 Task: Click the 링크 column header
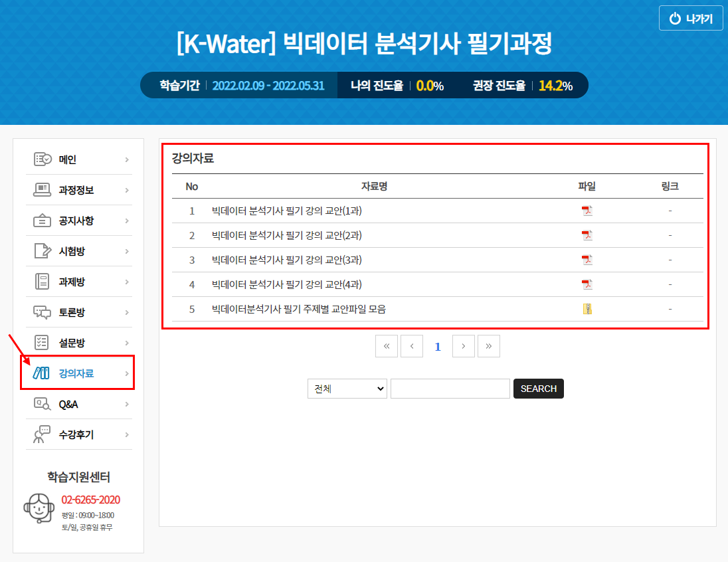tap(670, 186)
